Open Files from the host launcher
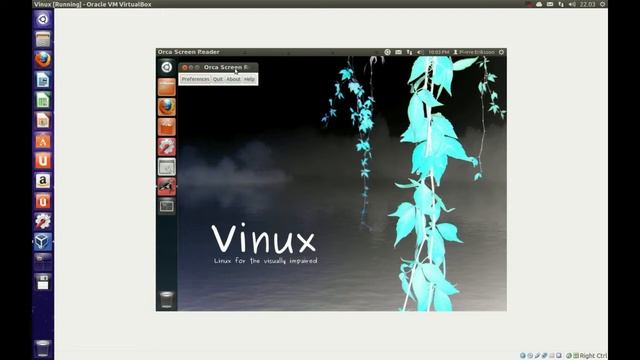Viewport: 640px width, 360px height. [43, 39]
